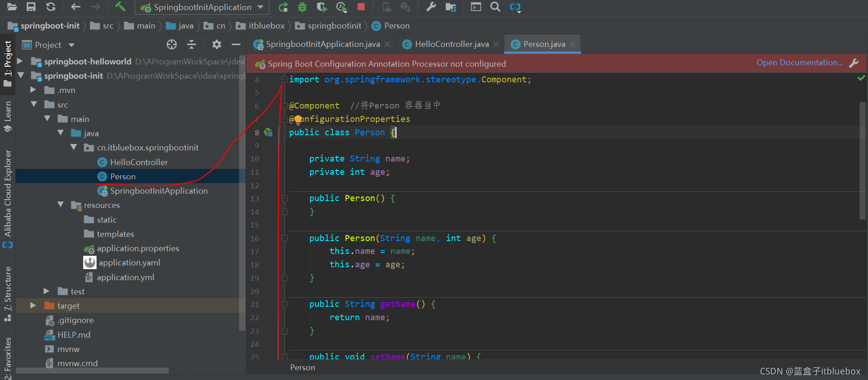Click the notification wrench settings icon
This screenshot has height=380, width=868.
(854, 63)
